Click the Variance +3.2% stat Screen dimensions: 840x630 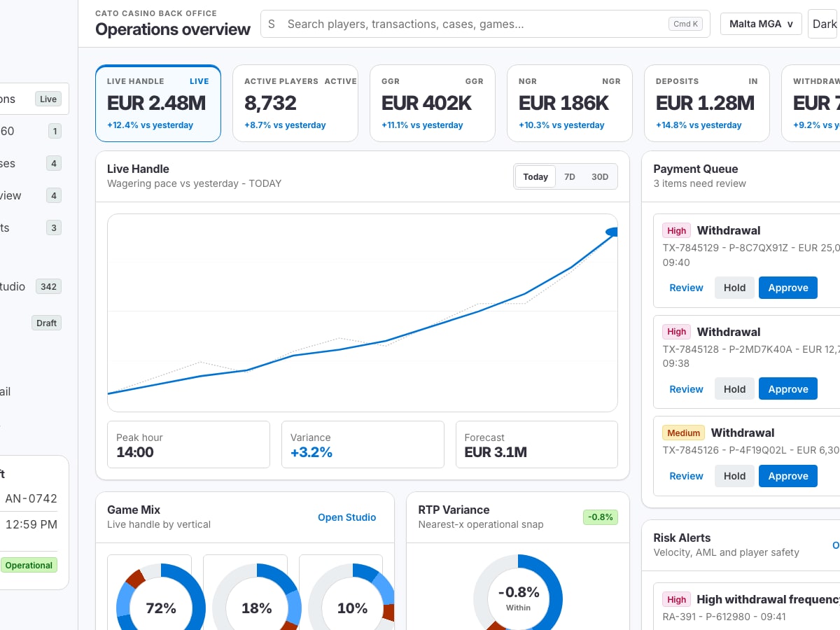(x=363, y=444)
